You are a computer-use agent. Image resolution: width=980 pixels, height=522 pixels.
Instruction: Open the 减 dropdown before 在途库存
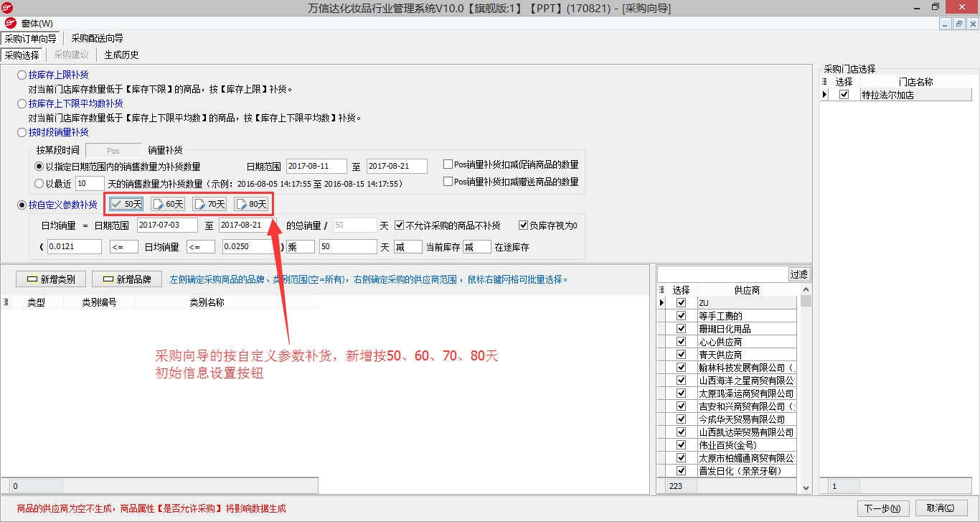[x=477, y=247]
